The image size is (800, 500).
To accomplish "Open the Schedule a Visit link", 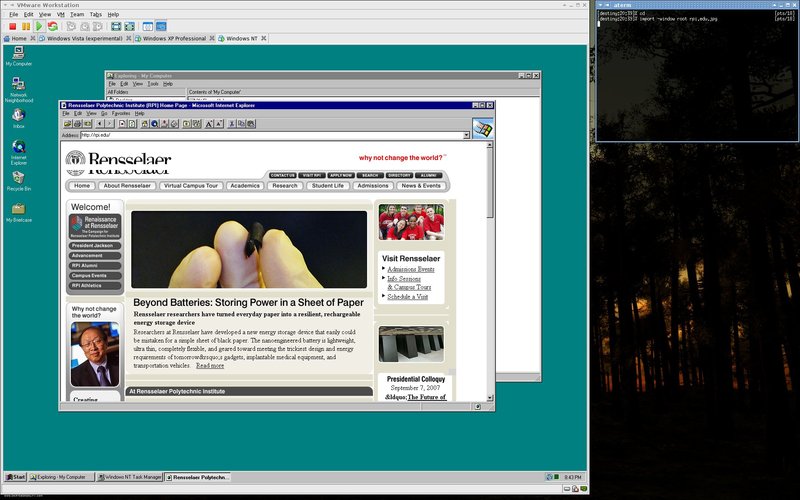I will [408, 296].
